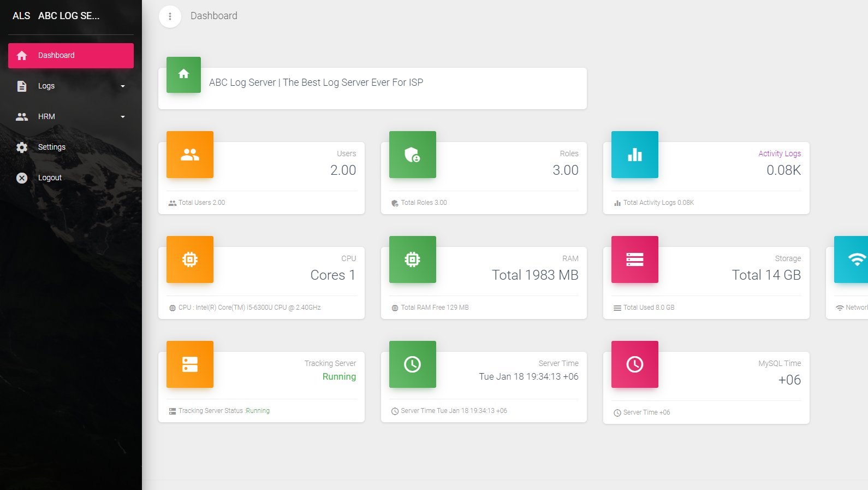
Task: Click the ABC LOG SE... brand title
Action: click(69, 16)
